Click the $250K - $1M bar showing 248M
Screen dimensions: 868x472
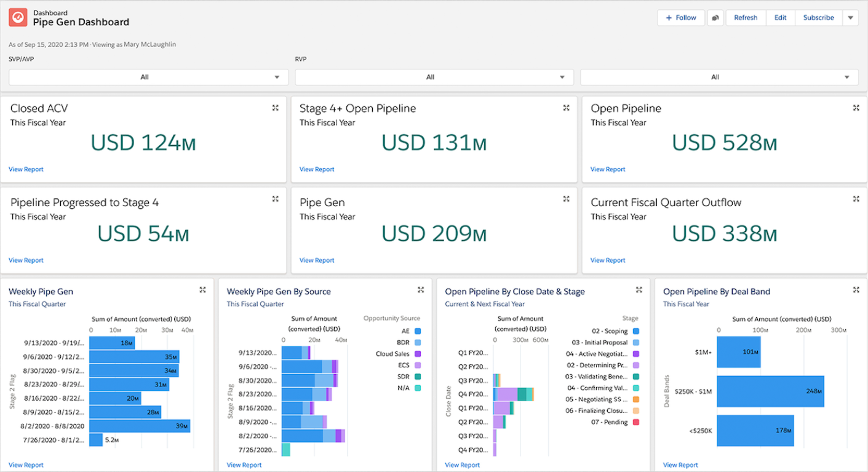[x=770, y=391]
